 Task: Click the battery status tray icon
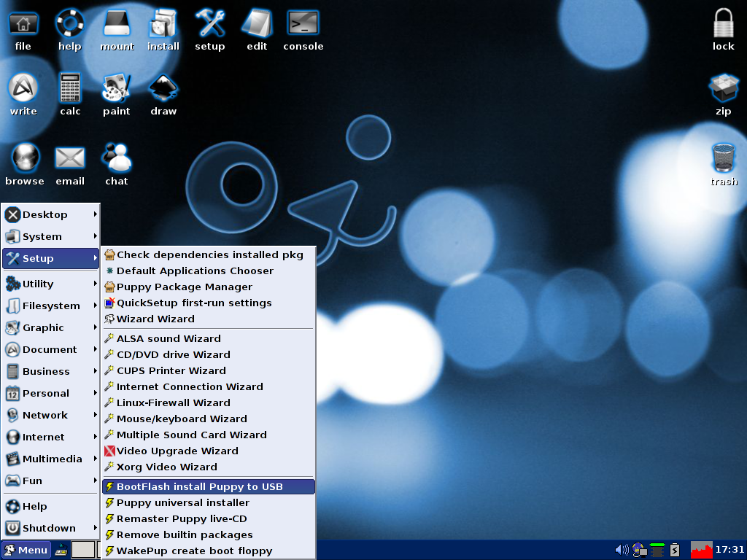point(675,550)
